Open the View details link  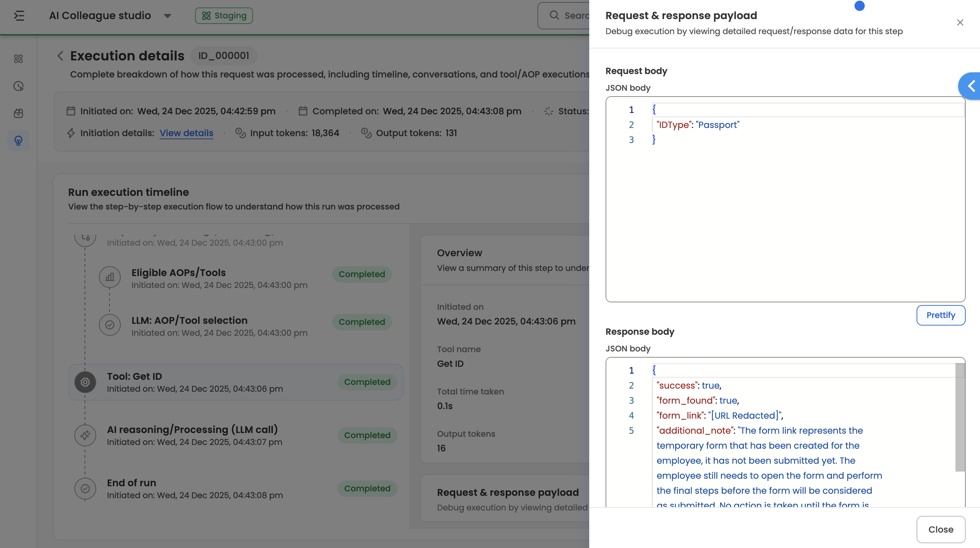187,133
